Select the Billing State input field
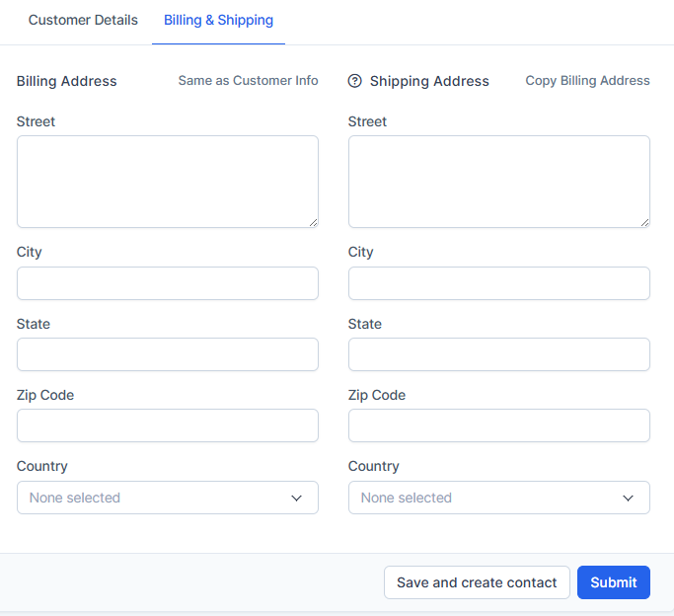The width and height of the screenshot is (674, 616). tap(167, 354)
